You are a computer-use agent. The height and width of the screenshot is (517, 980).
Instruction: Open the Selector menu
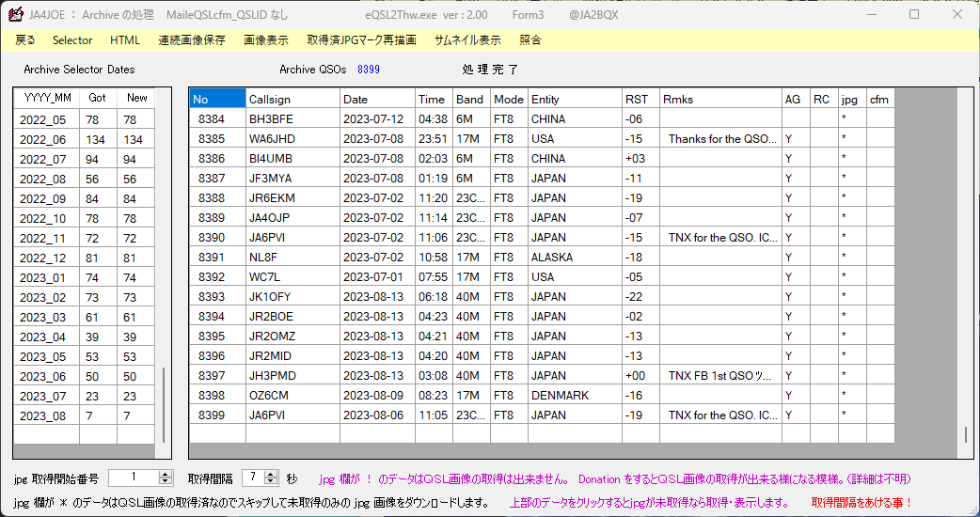tap(72, 40)
